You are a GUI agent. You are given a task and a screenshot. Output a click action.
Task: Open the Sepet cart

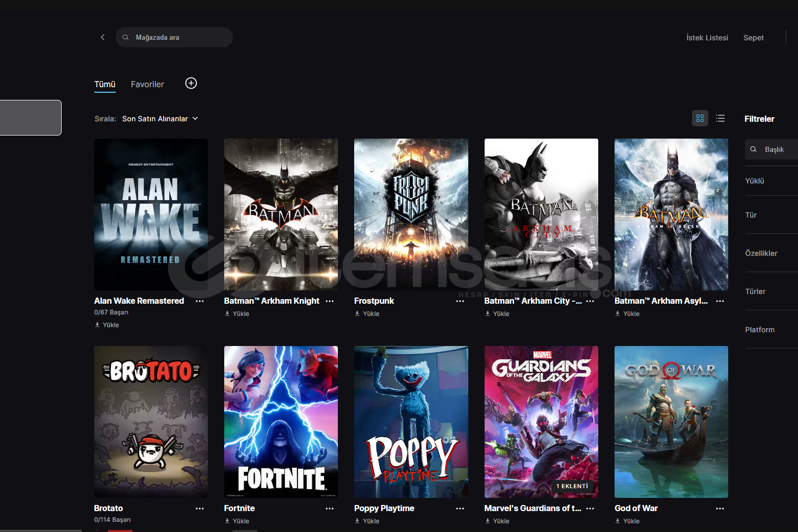point(753,38)
